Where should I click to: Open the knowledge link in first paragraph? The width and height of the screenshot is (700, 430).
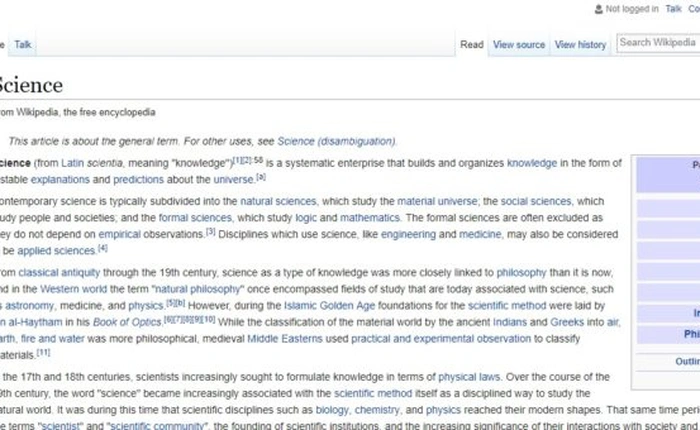coord(532,163)
